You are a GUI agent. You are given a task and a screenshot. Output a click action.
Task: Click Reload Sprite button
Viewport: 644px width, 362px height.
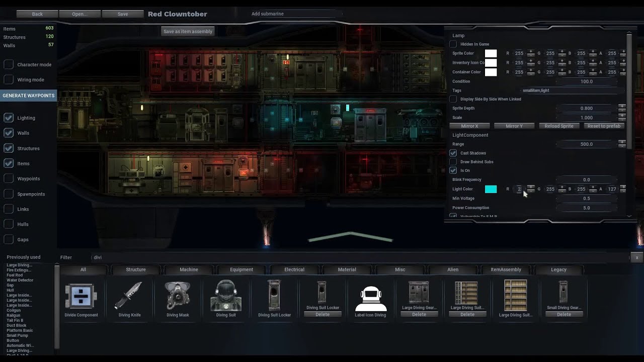tap(558, 126)
